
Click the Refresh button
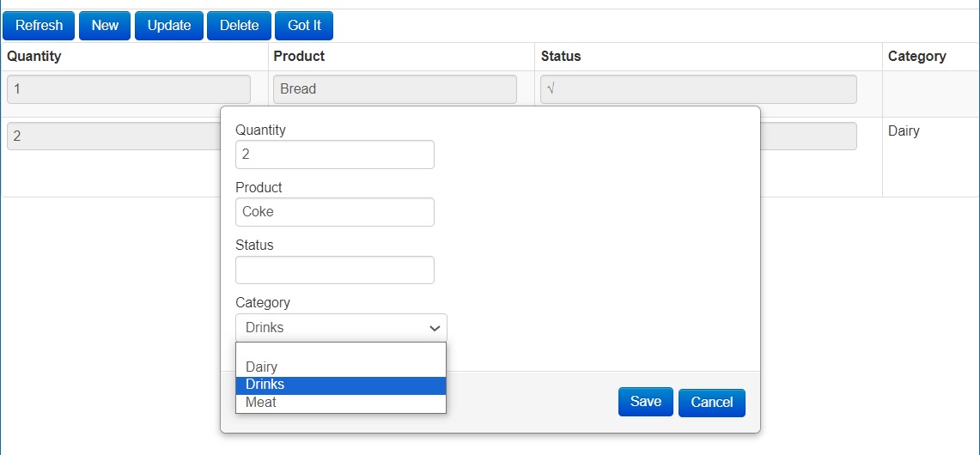click(39, 26)
